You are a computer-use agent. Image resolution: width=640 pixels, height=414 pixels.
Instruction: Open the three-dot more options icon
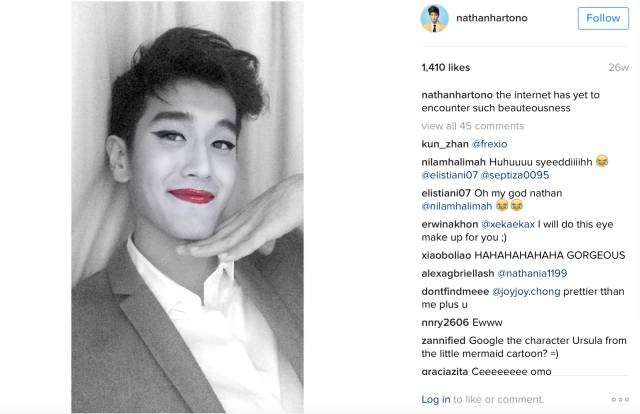pos(620,399)
